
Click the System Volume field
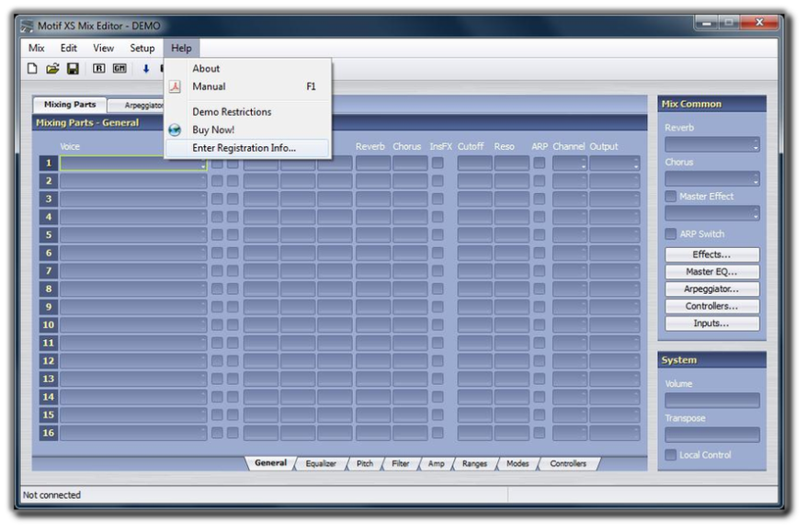pyautogui.click(x=711, y=401)
